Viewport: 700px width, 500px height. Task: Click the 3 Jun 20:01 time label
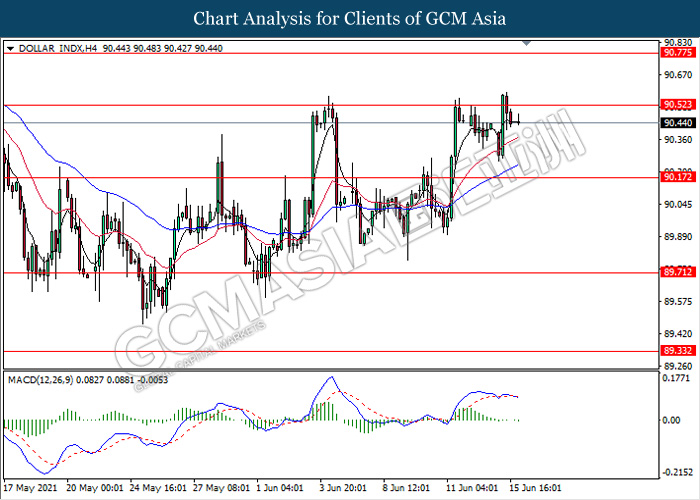tap(344, 488)
